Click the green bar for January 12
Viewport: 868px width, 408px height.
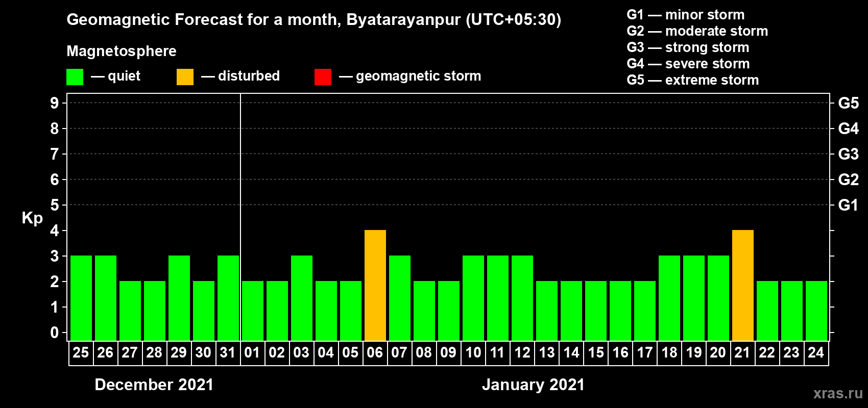tap(522, 298)
